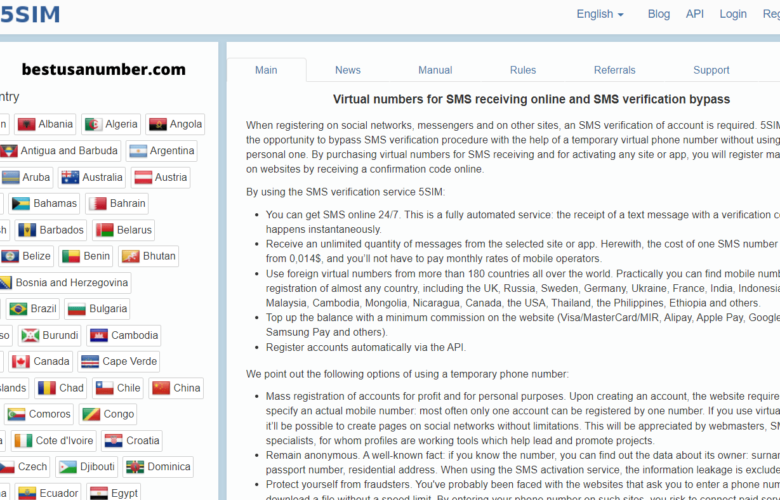Click the Belarus flag icon
The height and width of the screenshot is (500, 780).
[x=105, y=230]
